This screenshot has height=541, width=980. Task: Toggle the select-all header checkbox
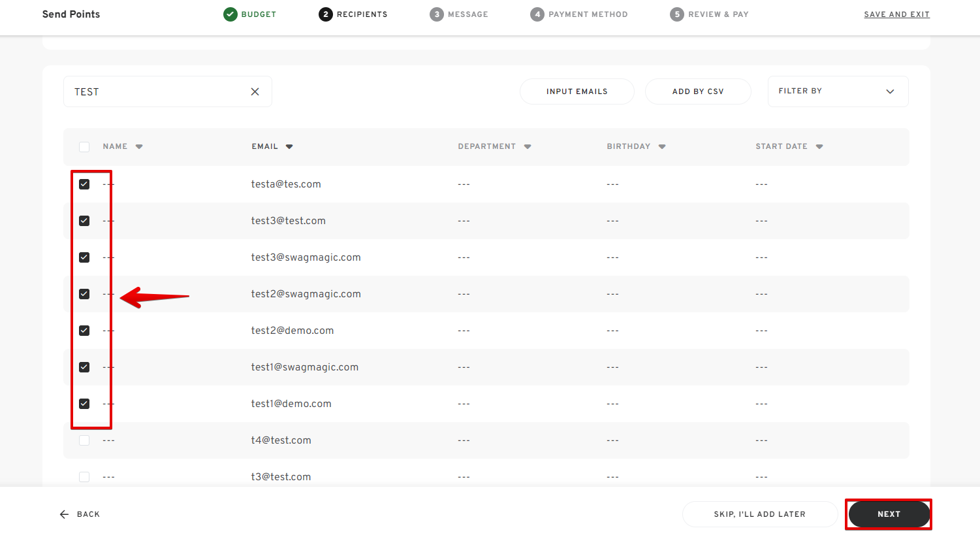tap(84, 147)
